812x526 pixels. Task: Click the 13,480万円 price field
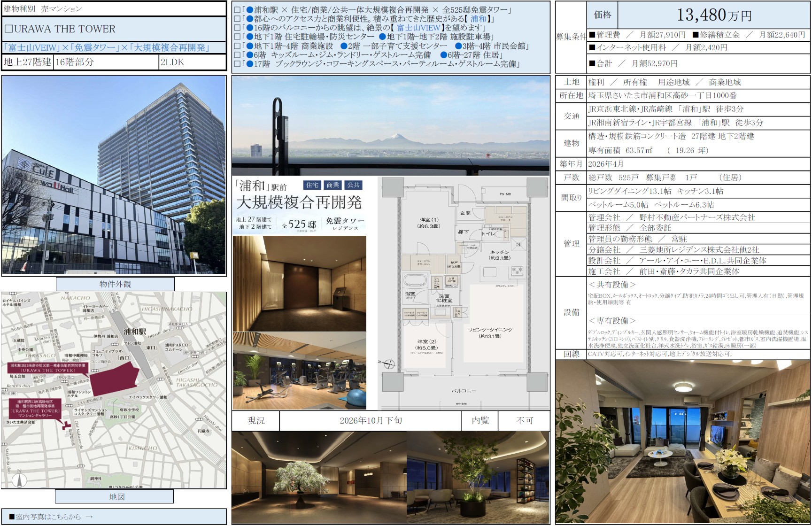(713, 15)
